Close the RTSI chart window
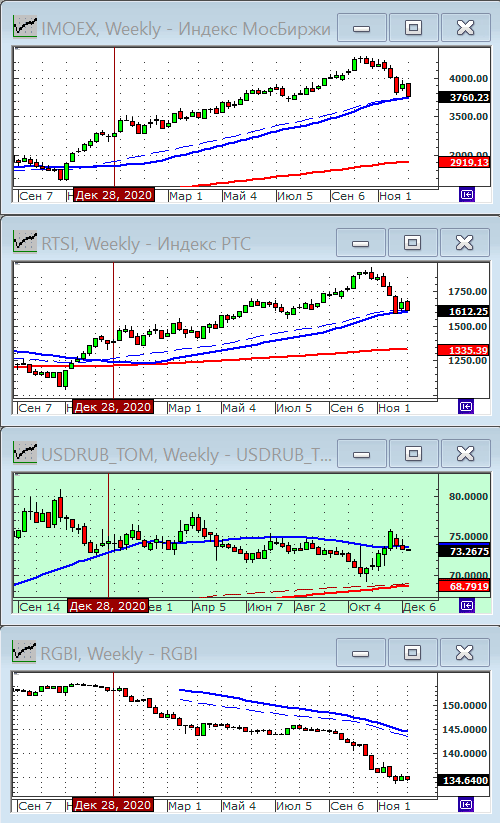The width and height of the screenshot is (500, 823). coord(464,242)
